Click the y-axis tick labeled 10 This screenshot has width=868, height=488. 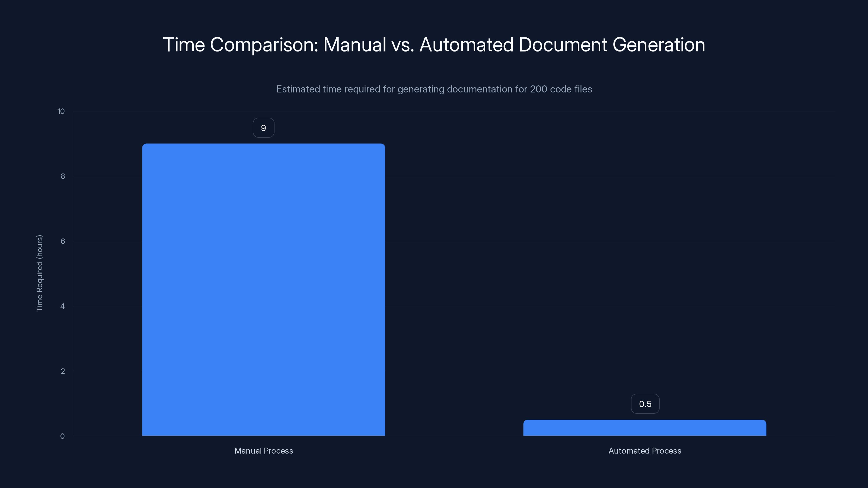pyautogui.click(x=62, y=111)
